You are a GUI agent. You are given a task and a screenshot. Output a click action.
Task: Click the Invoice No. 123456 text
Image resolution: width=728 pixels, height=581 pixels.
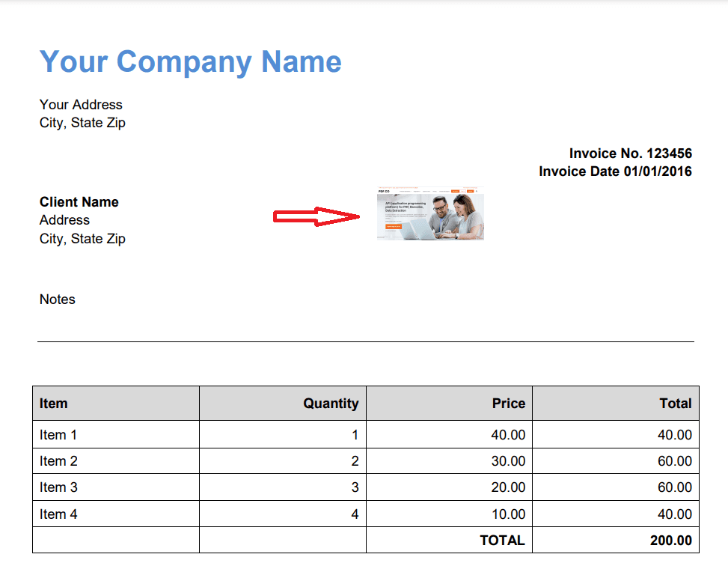pyautogui.click(x=630, y=153)
